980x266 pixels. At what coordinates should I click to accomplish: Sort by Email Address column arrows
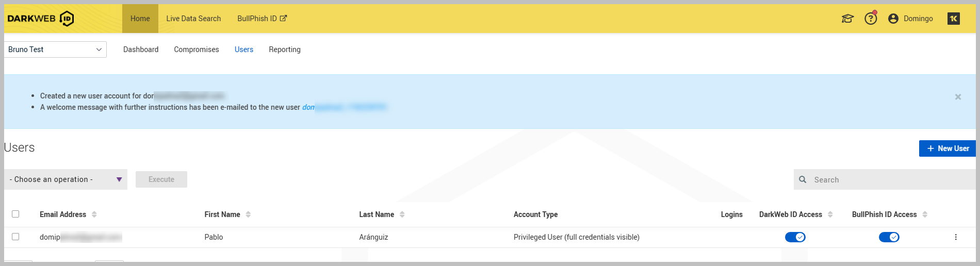(94, 214)
